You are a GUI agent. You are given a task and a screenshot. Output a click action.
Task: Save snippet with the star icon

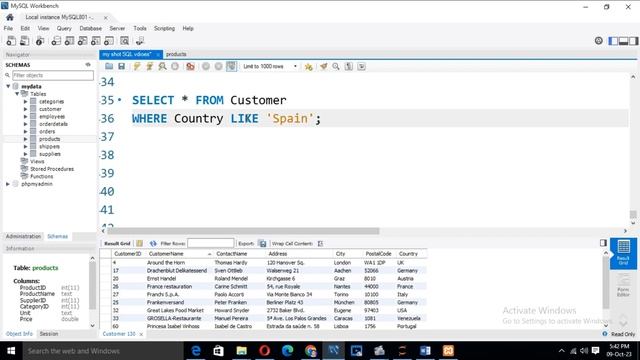(x=309, y=66)
